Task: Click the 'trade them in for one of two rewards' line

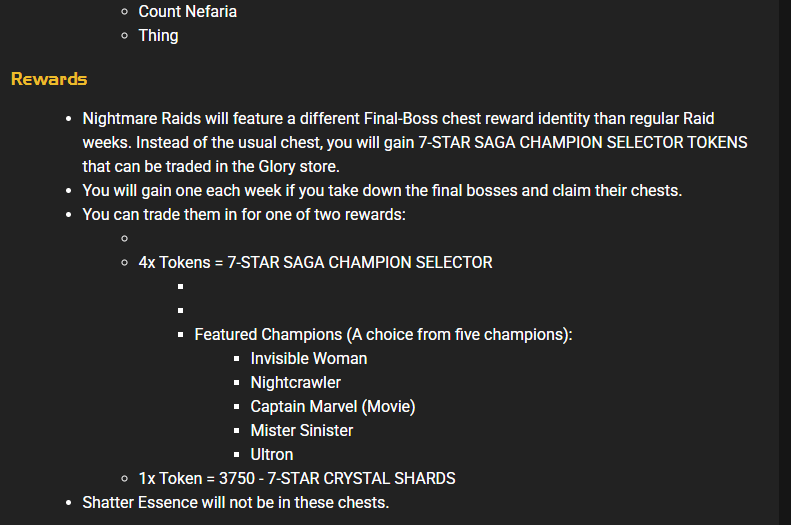Action: pos(244,215)
